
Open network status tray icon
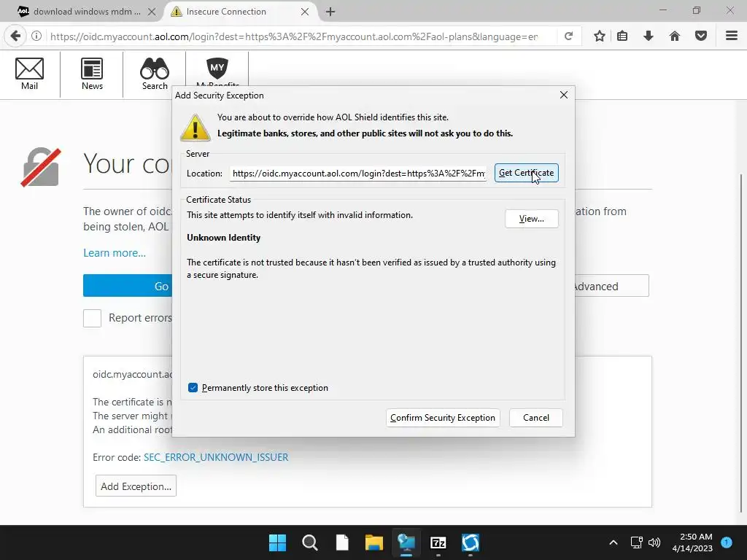(636, 542)
